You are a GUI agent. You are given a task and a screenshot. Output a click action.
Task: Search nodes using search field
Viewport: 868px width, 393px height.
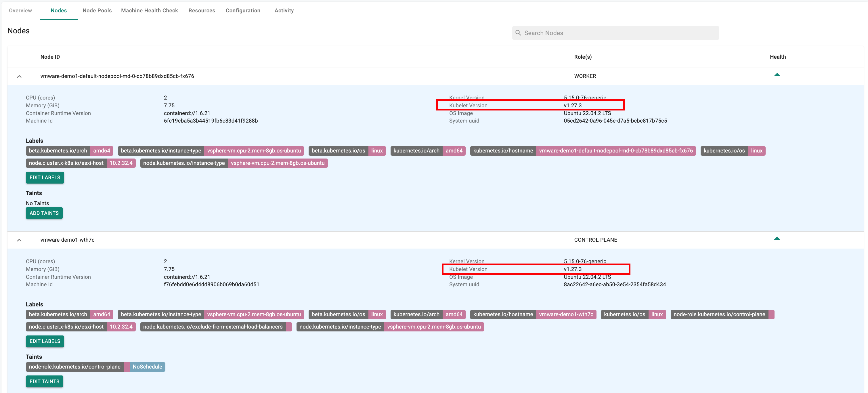616,32
